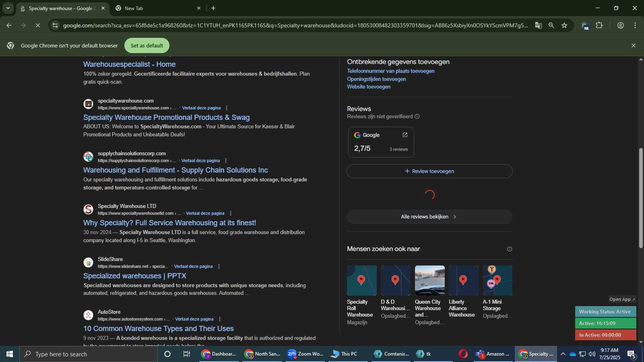Open site information icon in address bar

point(55,25)
